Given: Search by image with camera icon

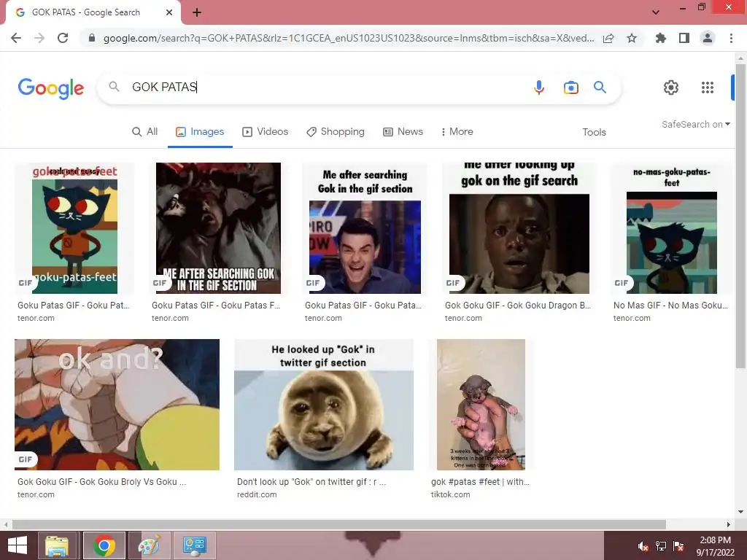Looking at the screenshot, I should [x=570, y=87].
